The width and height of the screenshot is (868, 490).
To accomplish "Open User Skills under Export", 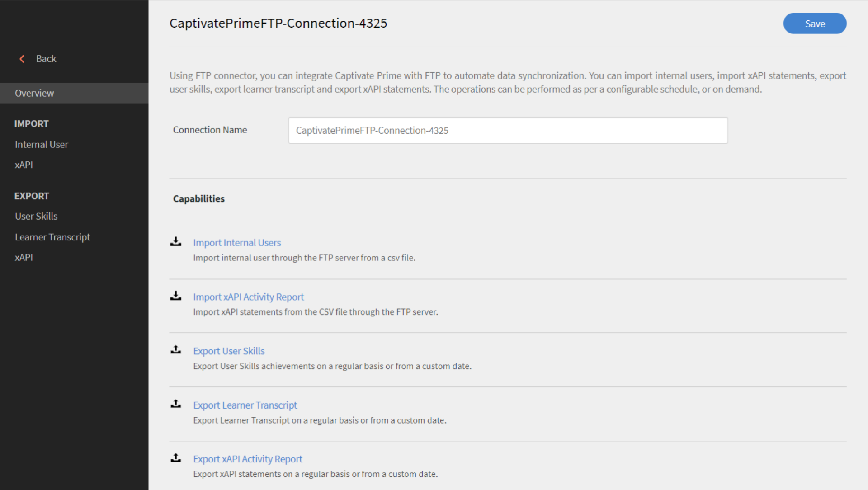I will tap(36, 217).
